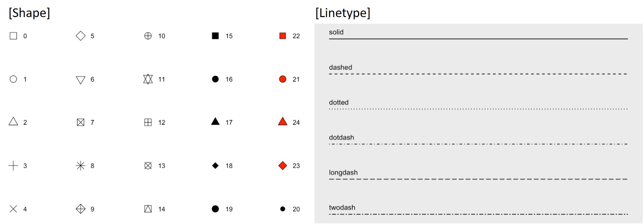
Task: Select the filled black diamond shape 18
Action: click(x=215, y=166)
